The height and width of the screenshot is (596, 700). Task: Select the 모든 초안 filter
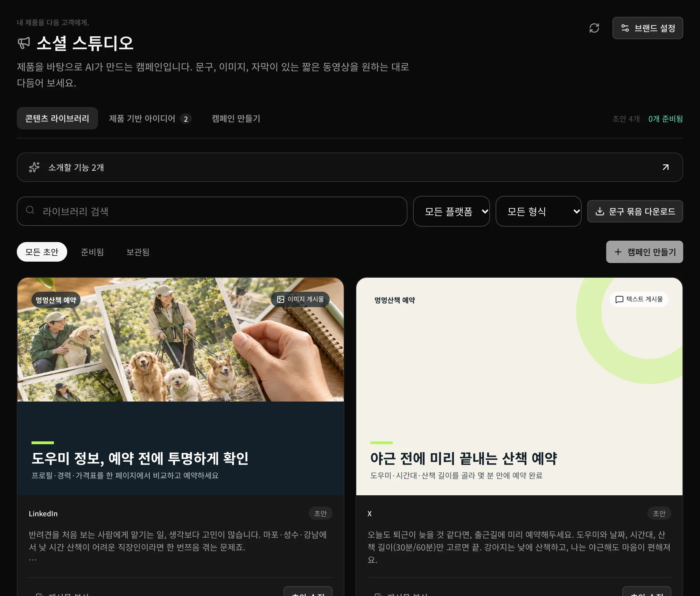42,252
